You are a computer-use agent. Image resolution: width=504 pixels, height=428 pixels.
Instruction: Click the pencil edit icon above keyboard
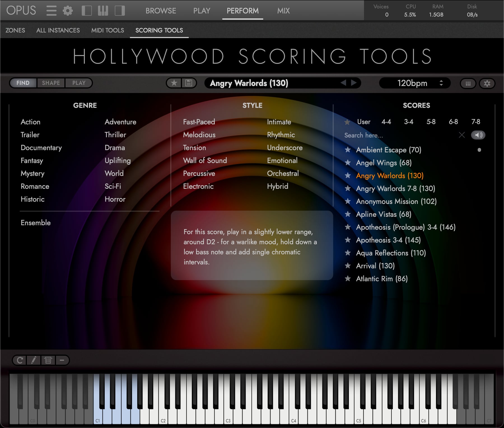click(34, 360)
